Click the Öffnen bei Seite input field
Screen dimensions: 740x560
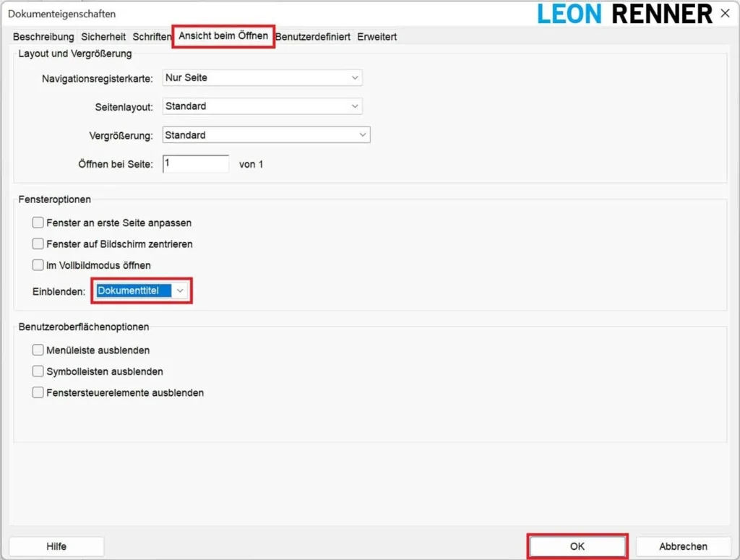coord(196,164)
